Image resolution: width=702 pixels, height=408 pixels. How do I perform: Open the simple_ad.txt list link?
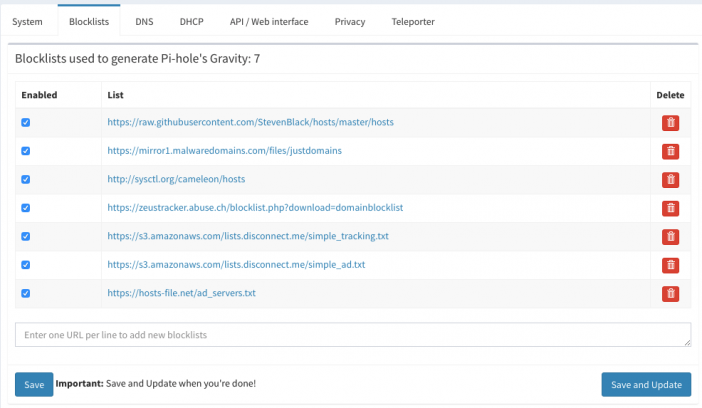[x=236, y=265]
